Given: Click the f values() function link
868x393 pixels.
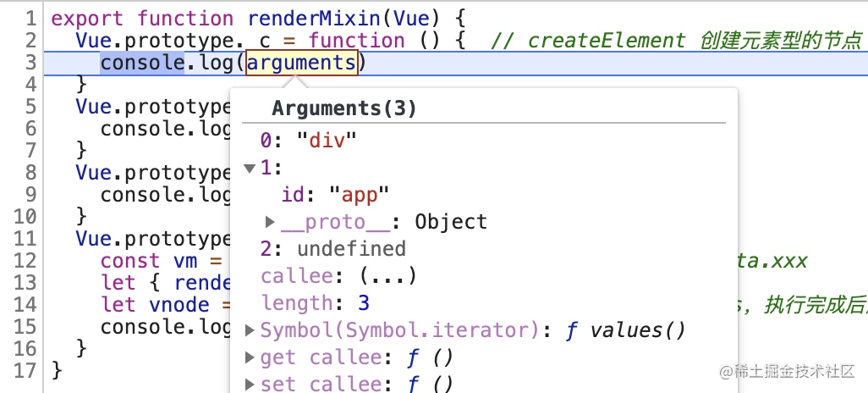Looking at the screenshot, I should click(625, 330).
